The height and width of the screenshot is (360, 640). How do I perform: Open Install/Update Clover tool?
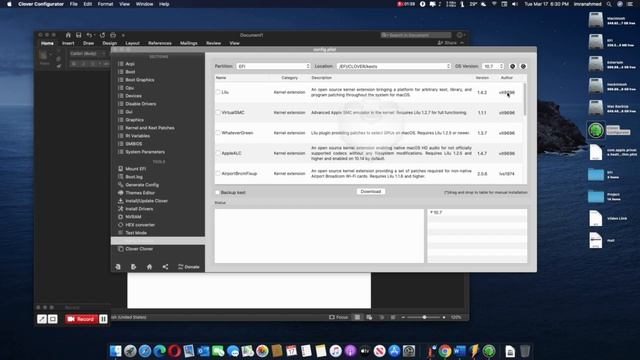point(146,201)
